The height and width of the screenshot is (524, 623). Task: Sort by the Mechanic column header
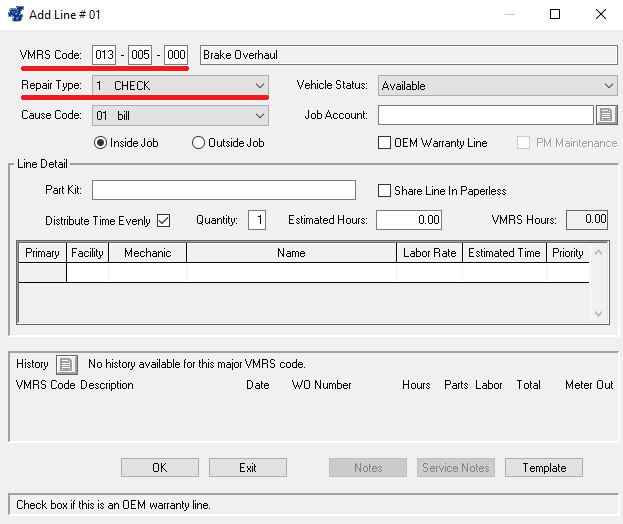click(147, 253)
